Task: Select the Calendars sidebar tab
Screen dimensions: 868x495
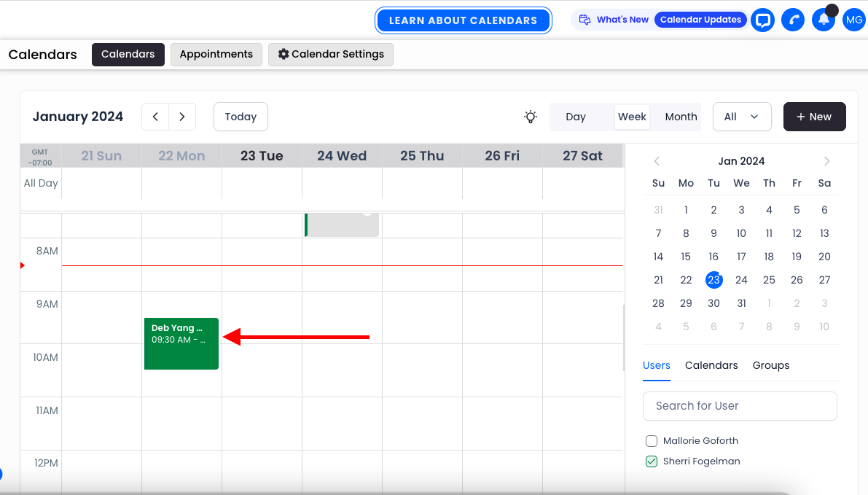Action: click(x=711, y=365)
